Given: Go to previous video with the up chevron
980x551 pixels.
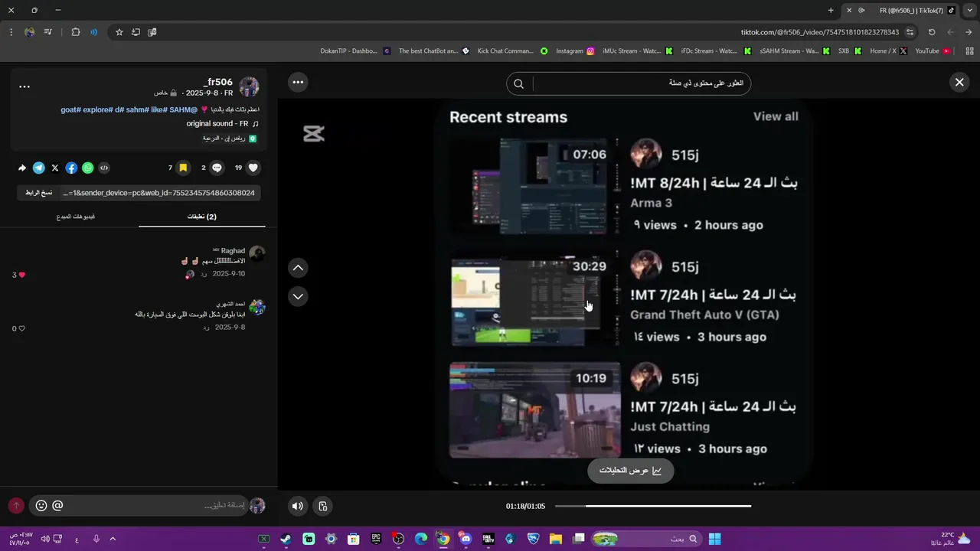Looking at the screenshot, I should click(298, 268).
